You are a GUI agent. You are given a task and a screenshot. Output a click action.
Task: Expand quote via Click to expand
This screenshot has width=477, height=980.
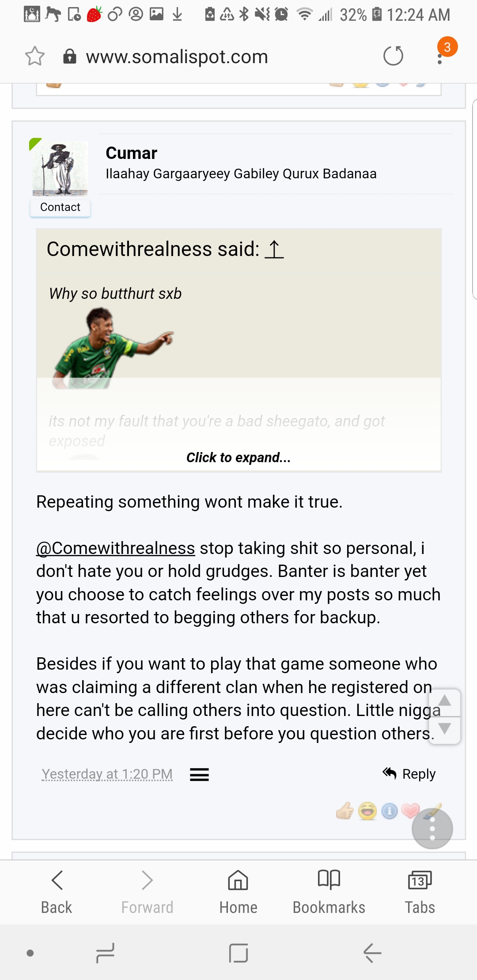(x=238, y=458)
